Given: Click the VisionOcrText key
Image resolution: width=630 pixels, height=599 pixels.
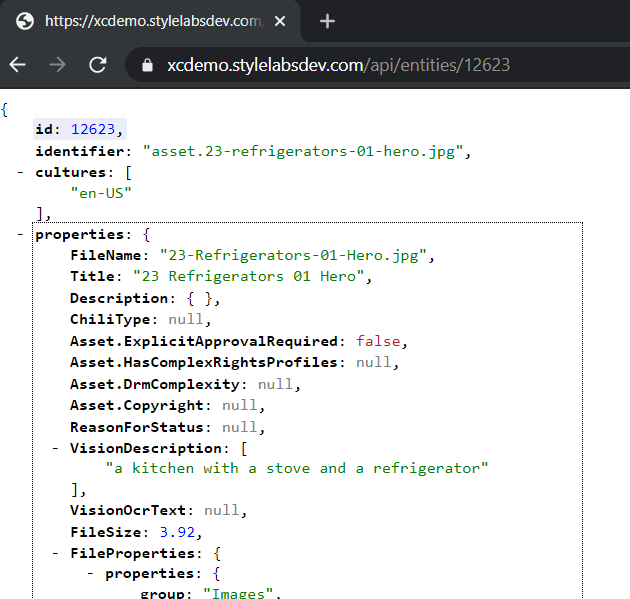Looking at the screenshot, I should [128, 510].
